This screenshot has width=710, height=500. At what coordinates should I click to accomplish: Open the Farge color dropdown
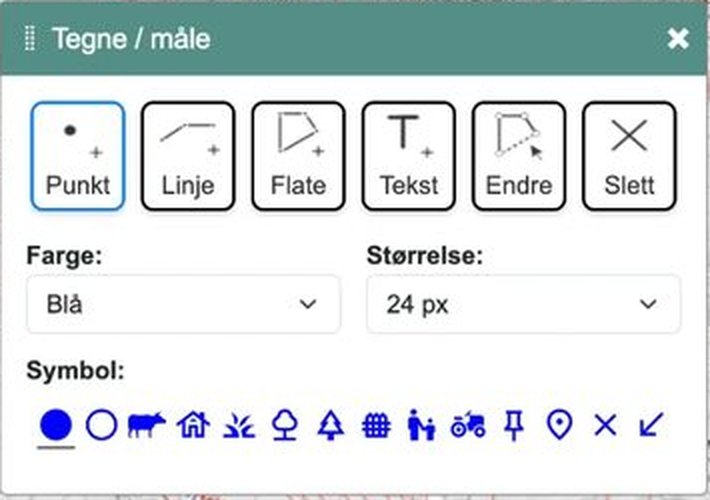183,304
